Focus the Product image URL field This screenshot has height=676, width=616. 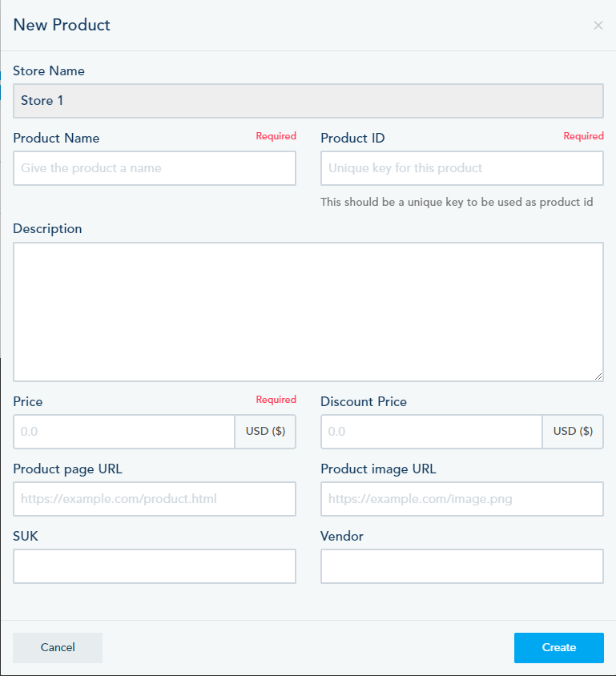(461, 499)
